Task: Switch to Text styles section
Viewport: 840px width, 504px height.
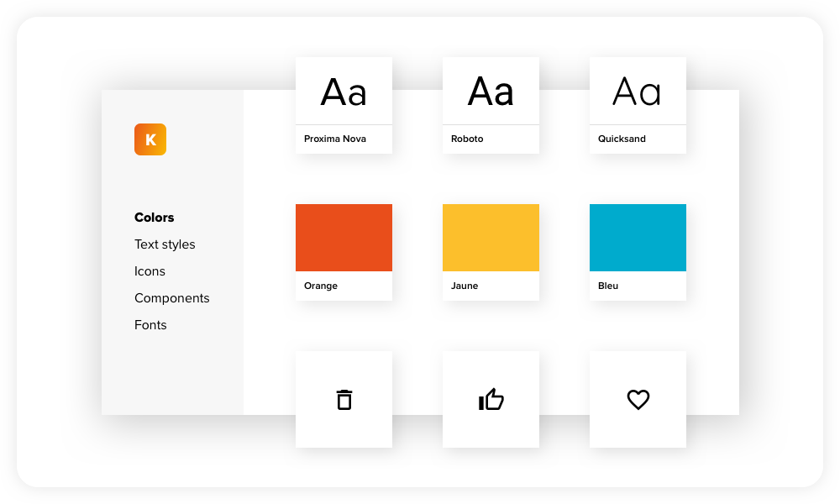Action: tap(165, 244)
